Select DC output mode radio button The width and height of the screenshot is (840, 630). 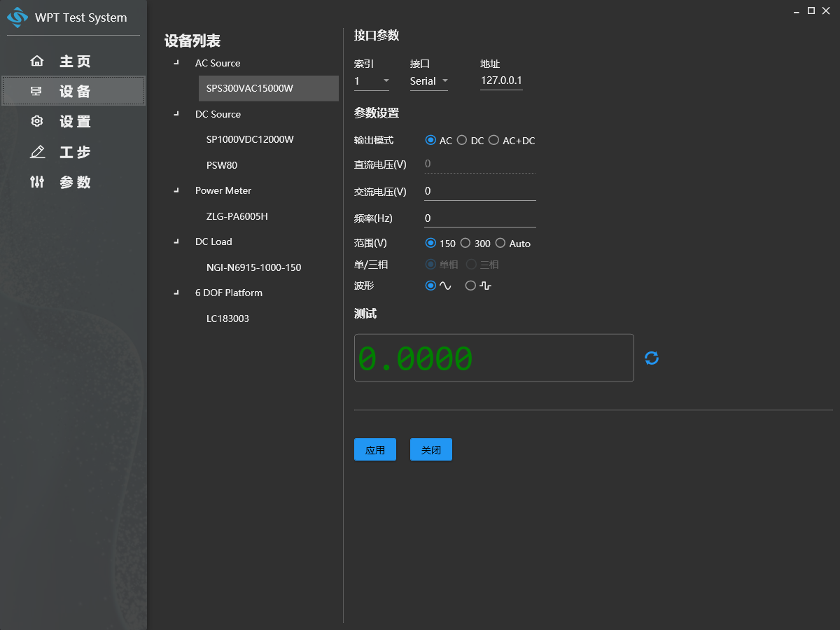coord(462,141)
